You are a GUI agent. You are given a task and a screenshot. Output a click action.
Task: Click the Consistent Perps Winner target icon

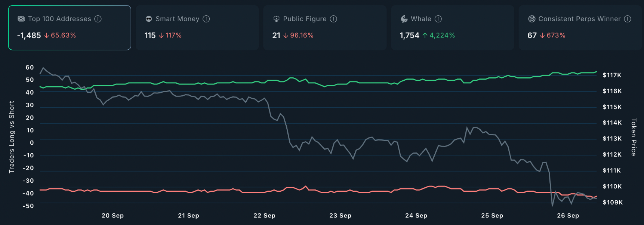click(x=531, y=19)
